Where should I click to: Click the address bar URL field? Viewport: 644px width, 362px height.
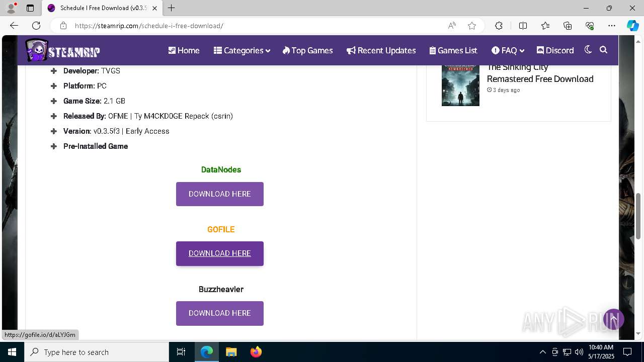coord(257,26)
